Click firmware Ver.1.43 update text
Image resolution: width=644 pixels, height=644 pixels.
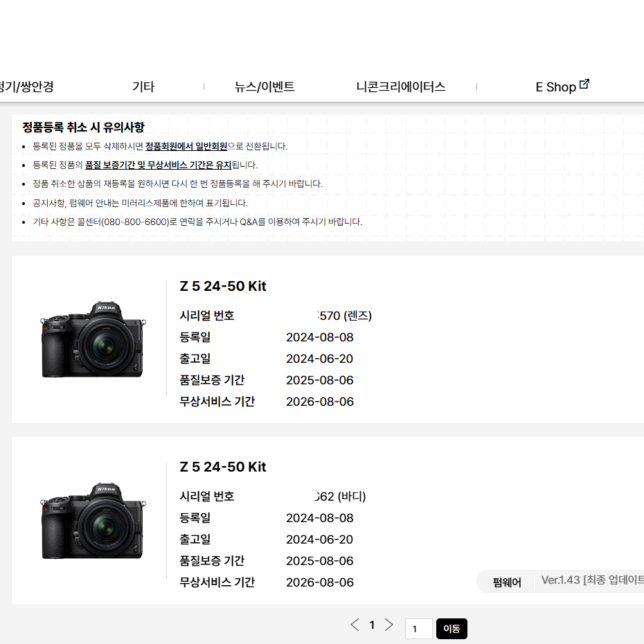pos(592,580)
